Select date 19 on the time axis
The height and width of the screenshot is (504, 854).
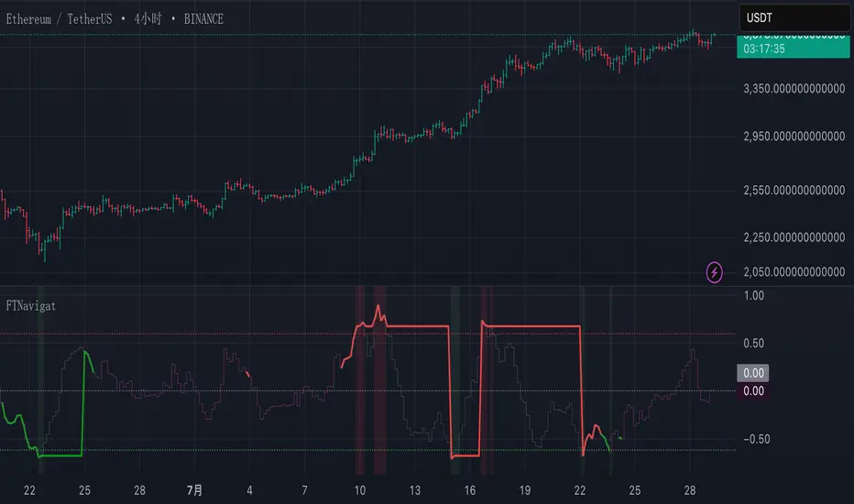pos(525,490)
